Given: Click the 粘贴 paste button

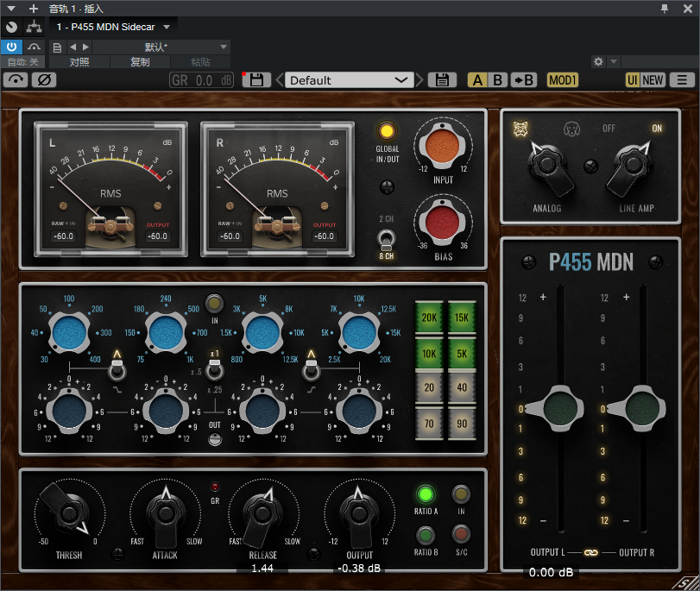Looking at the screenshot, I should tap(200, 62).
